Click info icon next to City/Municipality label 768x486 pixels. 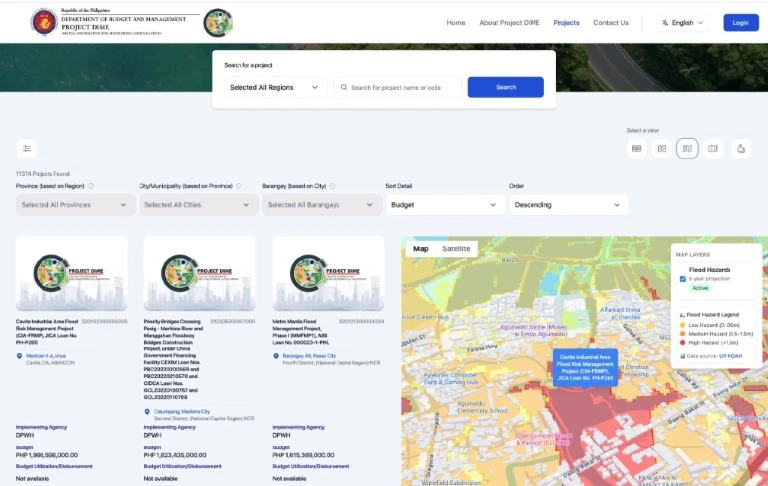click(239, 186)
